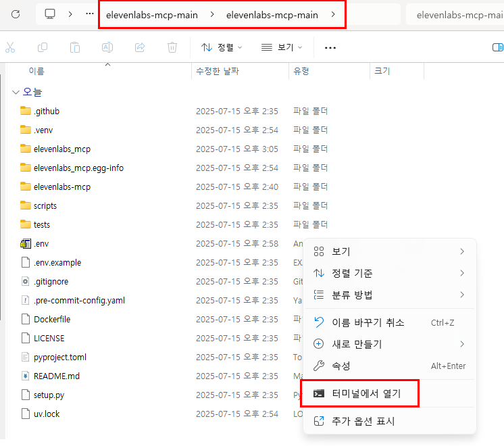Choose 터미널에서 열기 in context menu
The height and width of the screenshot is (446, 504).
coord(390,393)
